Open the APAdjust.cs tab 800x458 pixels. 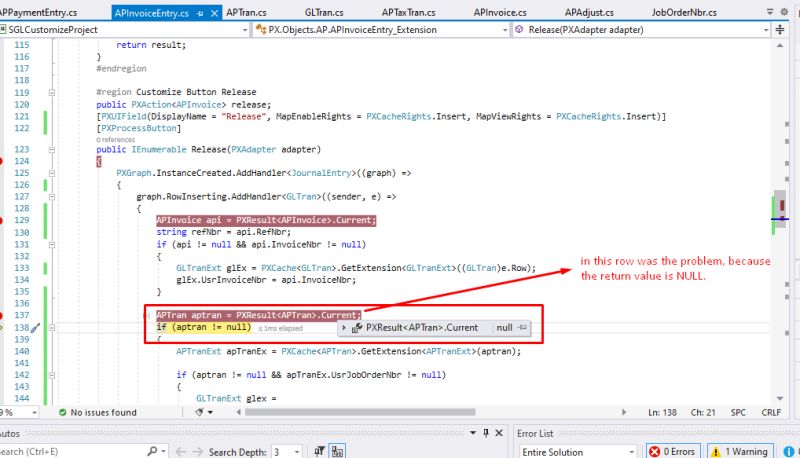pos(589,13)
